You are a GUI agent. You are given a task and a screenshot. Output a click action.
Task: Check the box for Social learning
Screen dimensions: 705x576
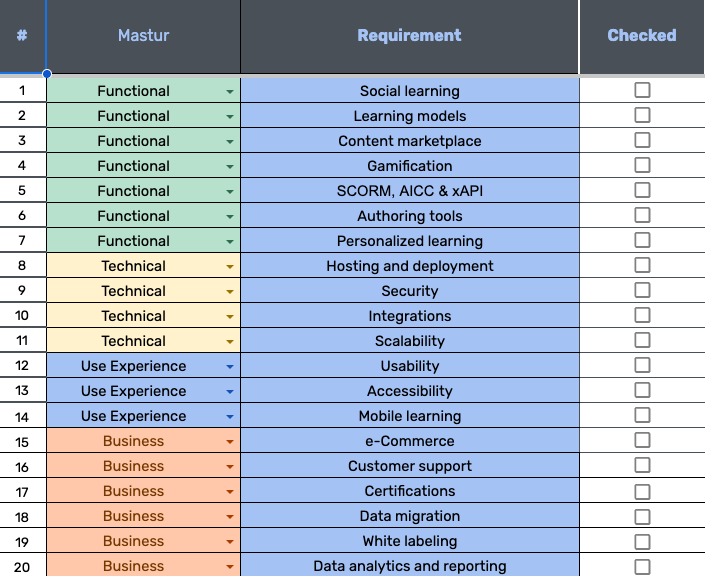point(642,90)
